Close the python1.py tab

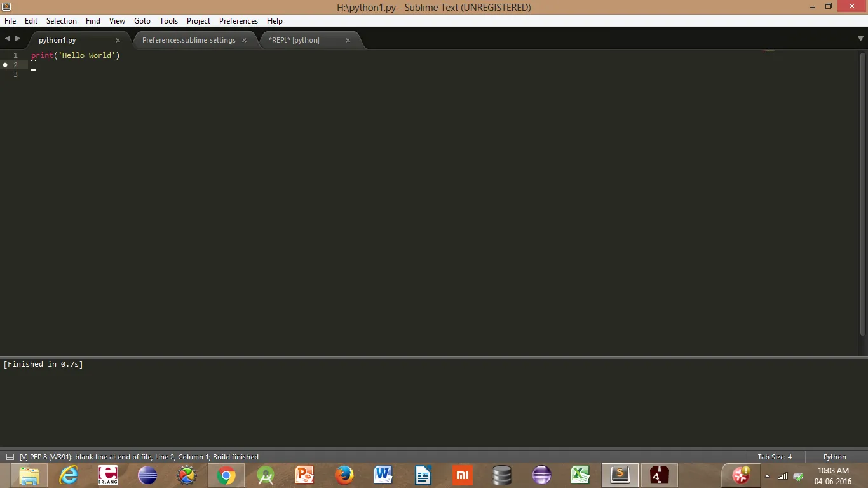118,40
